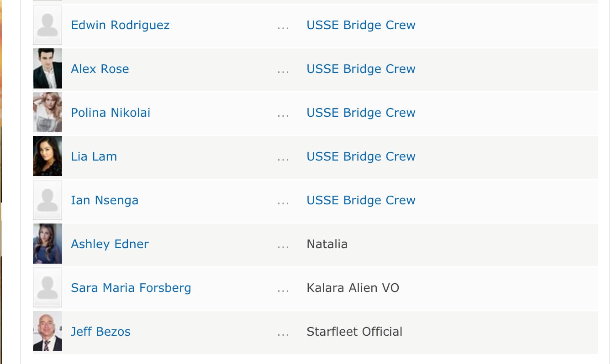
Task: Click Jeff Bezos's photo
Action: [47, 331]
